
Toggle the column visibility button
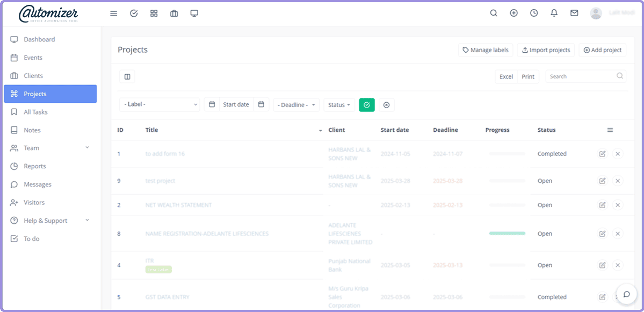(127, 77)
